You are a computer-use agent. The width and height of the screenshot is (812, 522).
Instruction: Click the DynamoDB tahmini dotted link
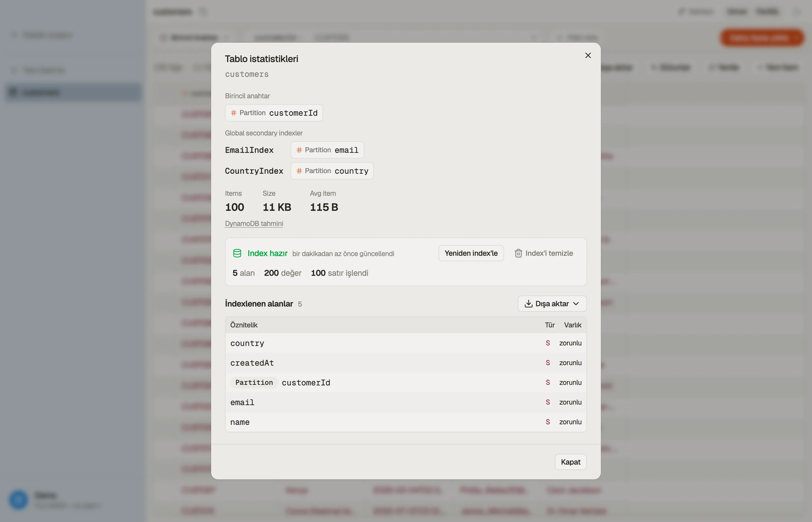click(254, 224)
